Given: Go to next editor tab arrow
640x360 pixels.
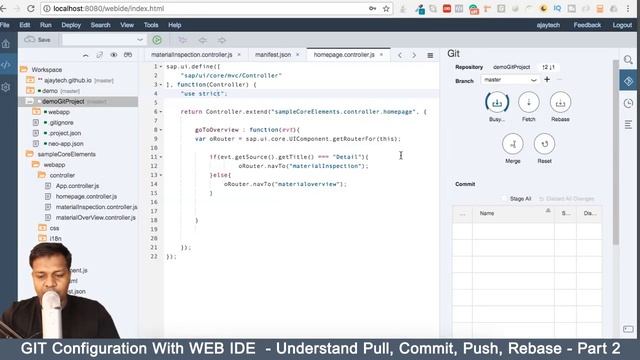Looking at the screenshot, I should pyautogui.click(x=414, y=55).
